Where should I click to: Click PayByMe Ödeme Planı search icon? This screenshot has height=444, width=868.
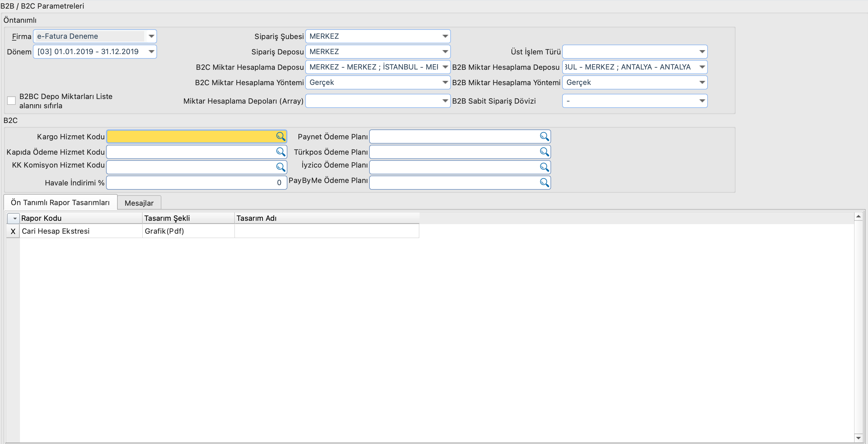[544, 182]
